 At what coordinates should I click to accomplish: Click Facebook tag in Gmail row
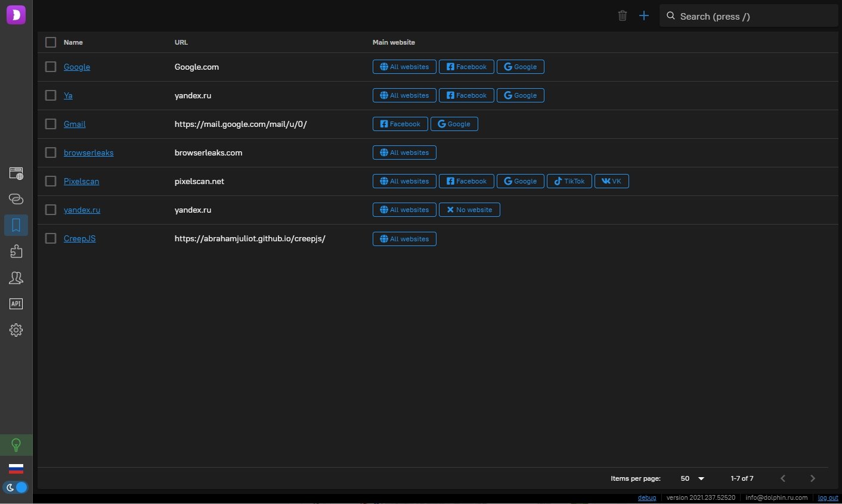[400, 124]
